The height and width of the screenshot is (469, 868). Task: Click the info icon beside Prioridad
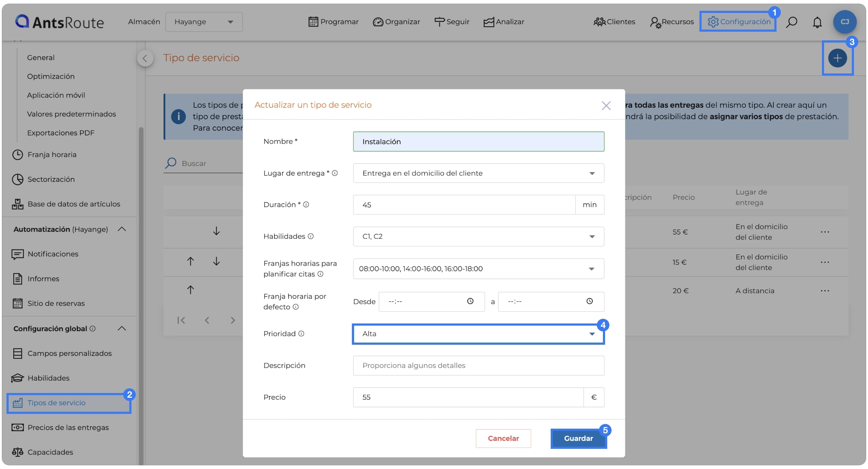301,334
